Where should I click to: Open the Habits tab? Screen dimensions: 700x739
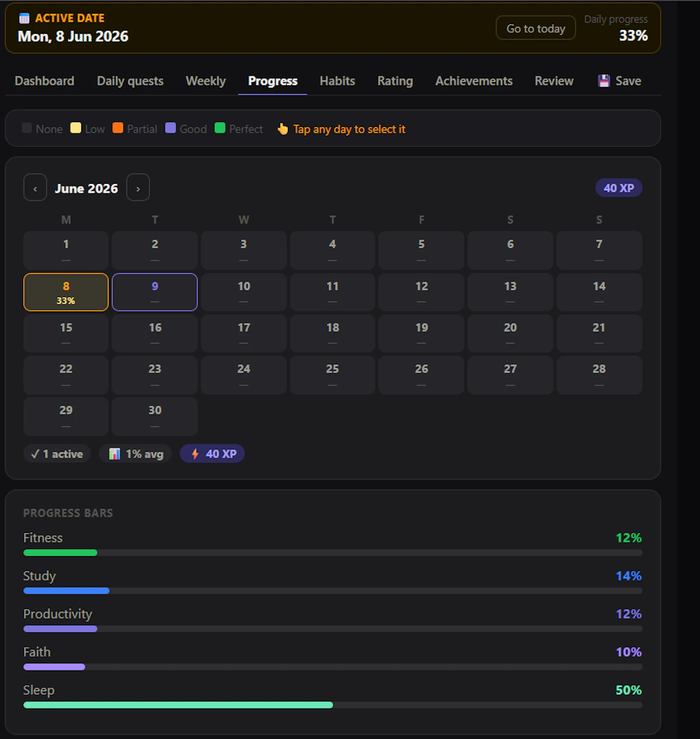pyautogui.click(x=337, y=81)
